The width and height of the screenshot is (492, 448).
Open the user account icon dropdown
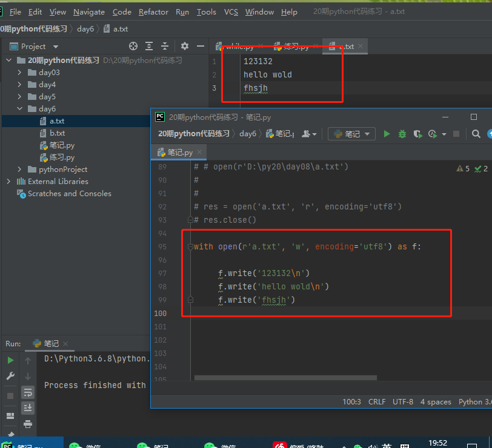coord(309,134)
